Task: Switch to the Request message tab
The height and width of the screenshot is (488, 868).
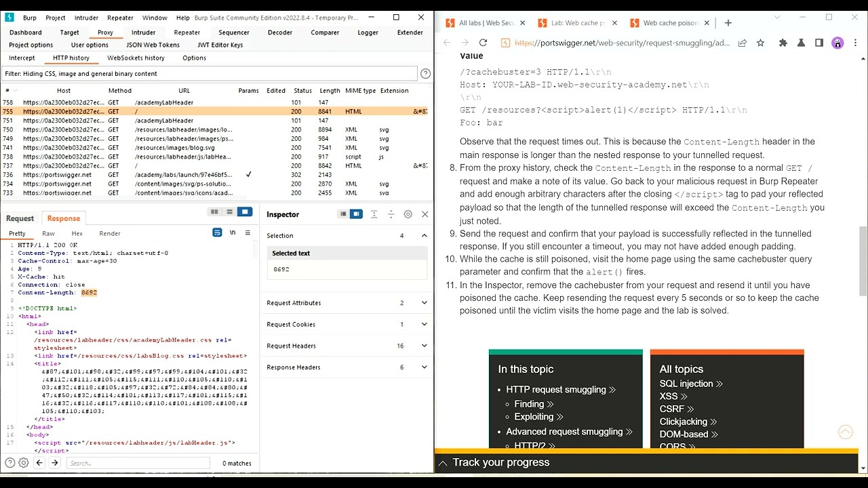Action: 20,218
